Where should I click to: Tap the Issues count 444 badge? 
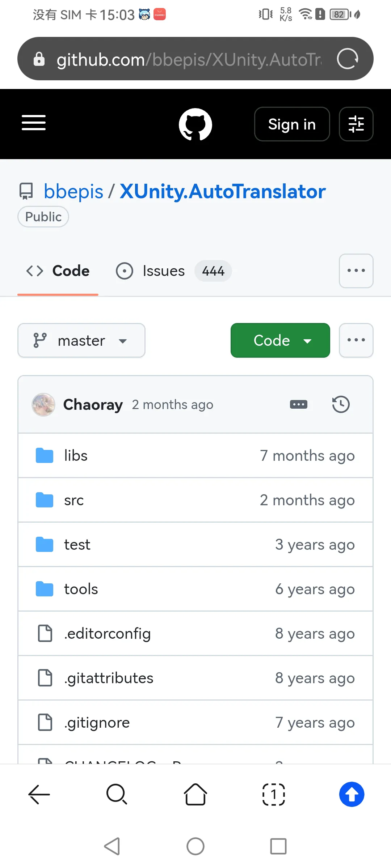point(213,271)
